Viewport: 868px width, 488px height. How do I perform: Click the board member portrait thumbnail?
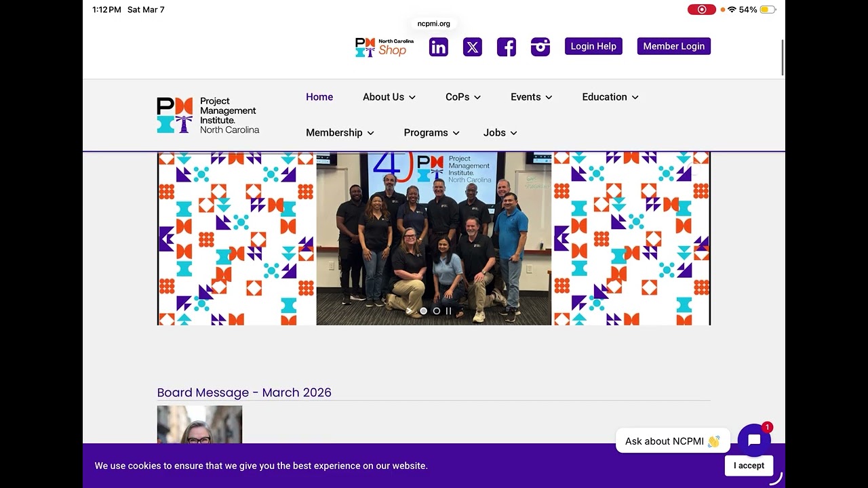[x=199, y=425]
